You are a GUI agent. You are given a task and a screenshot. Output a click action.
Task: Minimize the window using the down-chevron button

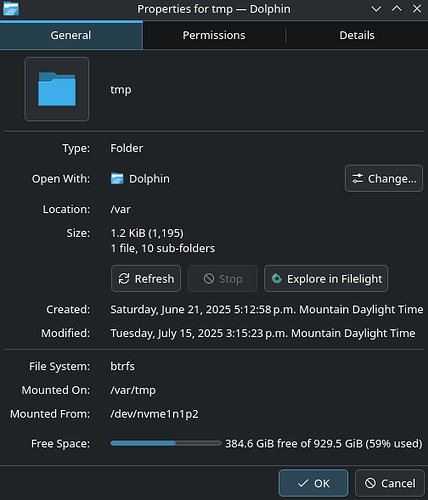tap(376, 9)
